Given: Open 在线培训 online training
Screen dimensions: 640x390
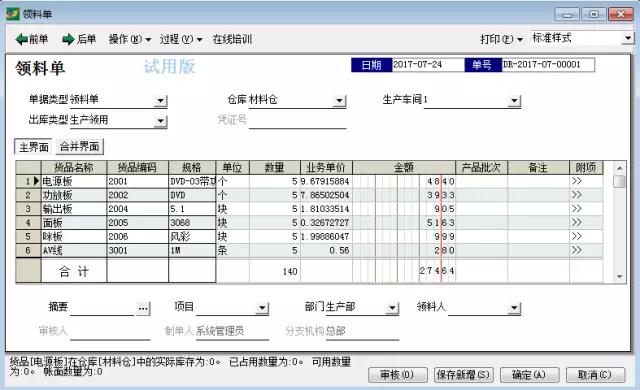Looking at the screenshot, I should coord(232,39).
